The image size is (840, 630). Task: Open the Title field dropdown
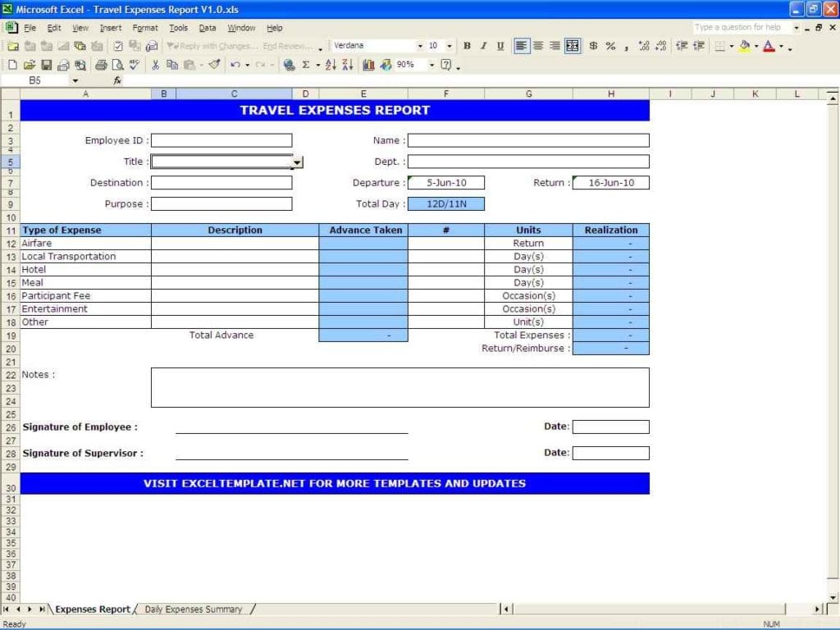coord(297,162)
